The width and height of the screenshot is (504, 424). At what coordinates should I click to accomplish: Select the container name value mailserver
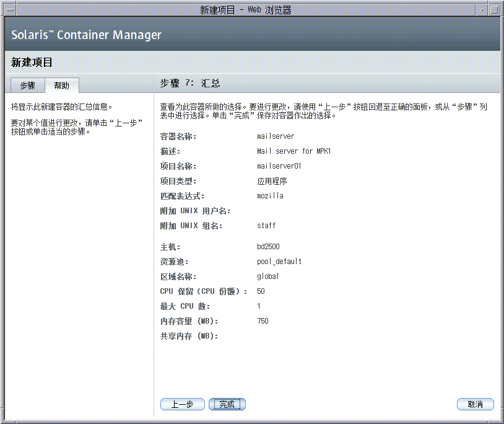(x=276, y=136)
